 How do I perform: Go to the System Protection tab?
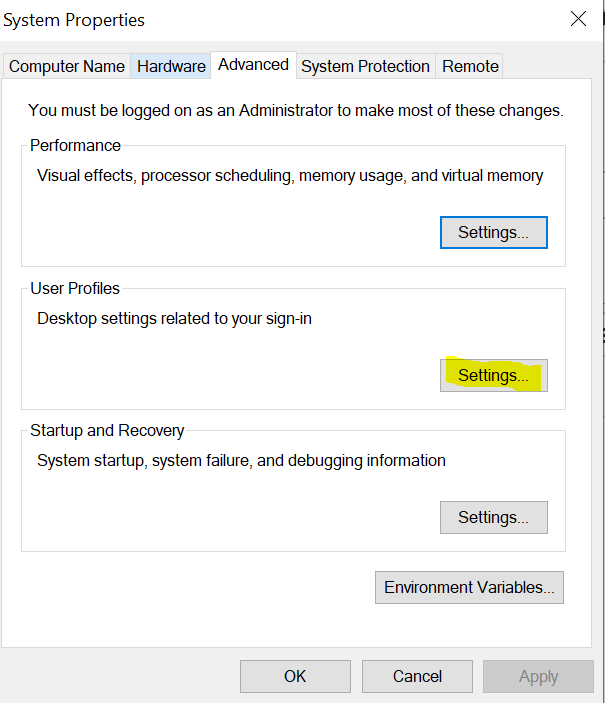[x=365, y=66]
